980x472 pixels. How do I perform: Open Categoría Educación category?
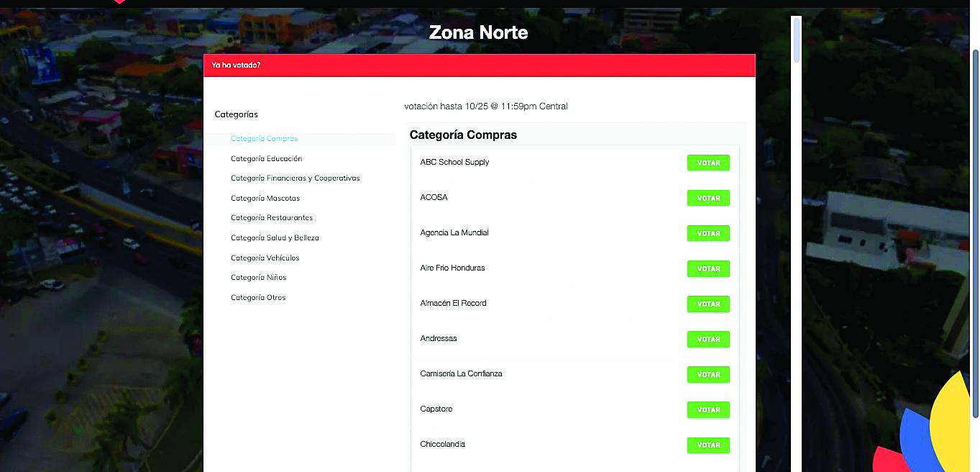(x=266, y=159)
